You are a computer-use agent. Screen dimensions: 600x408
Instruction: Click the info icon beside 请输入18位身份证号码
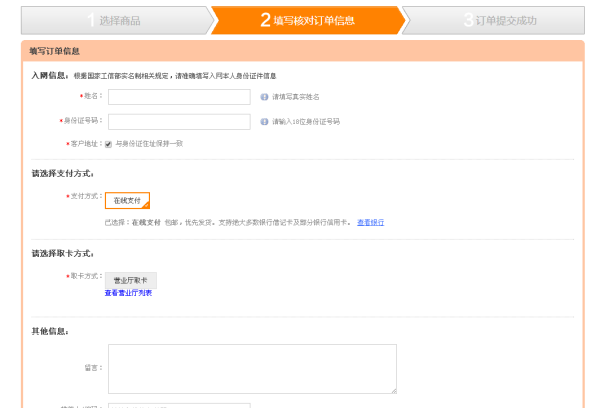pos(264,122)
